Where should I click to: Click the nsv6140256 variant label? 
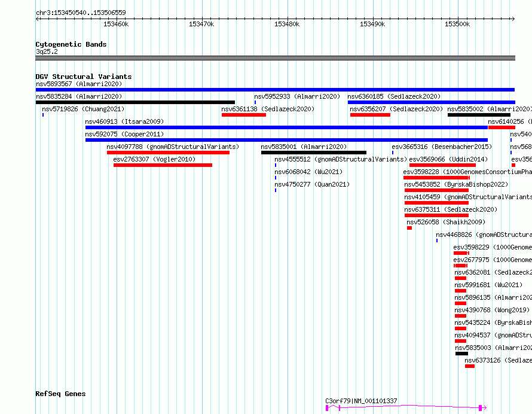coord(510,121)
